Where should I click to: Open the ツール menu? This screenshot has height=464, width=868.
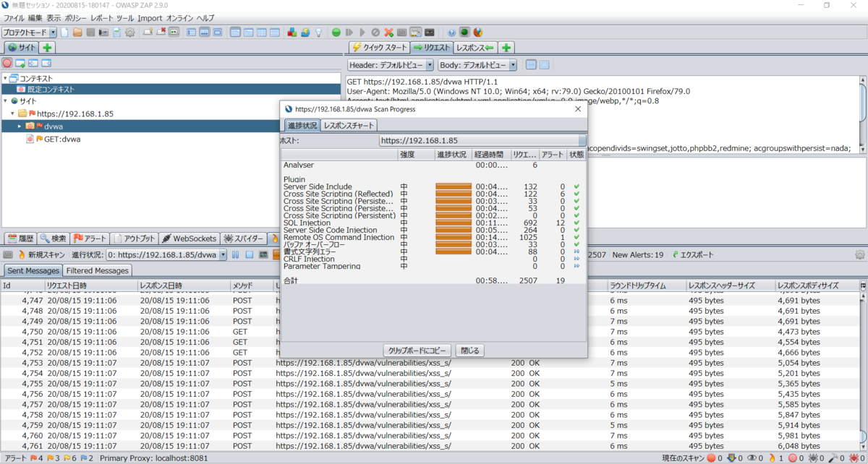click(x=125, y=17)
